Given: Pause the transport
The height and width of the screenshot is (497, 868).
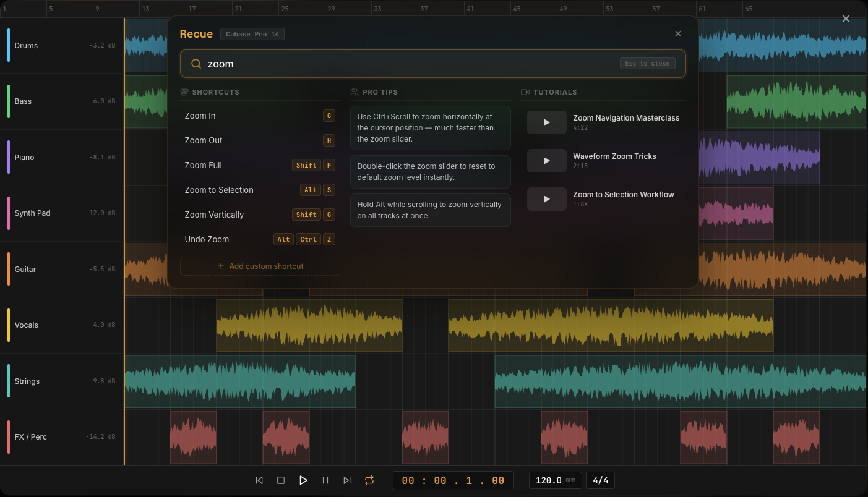Looking at the screenshot, I should pyautogui.click(x=325, y=480).
